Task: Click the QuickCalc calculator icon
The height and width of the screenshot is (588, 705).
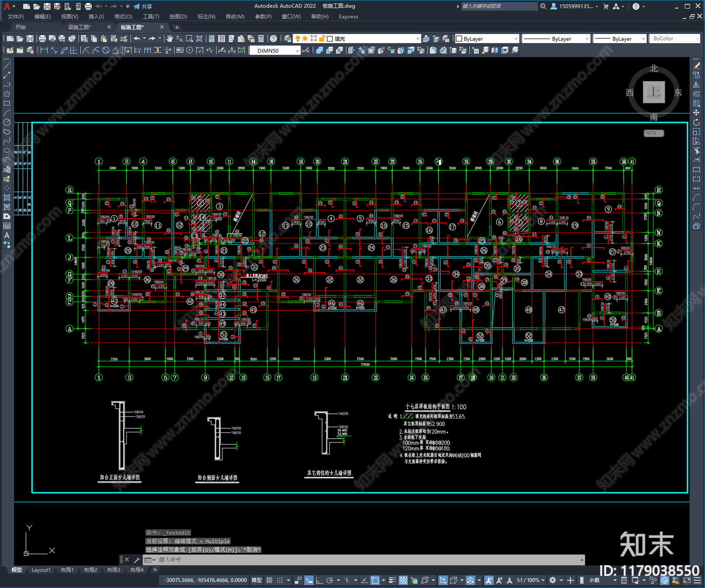Action: pyautogui.click(x=261, y=39)
